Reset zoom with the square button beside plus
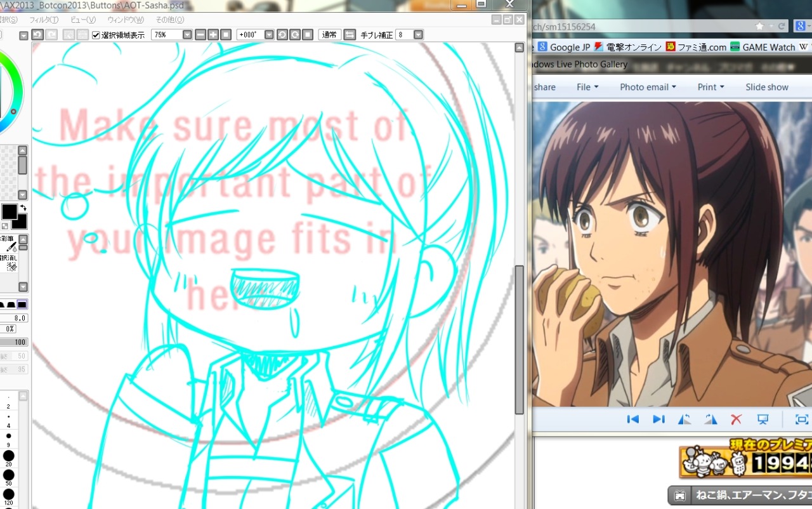 (226, 35)
